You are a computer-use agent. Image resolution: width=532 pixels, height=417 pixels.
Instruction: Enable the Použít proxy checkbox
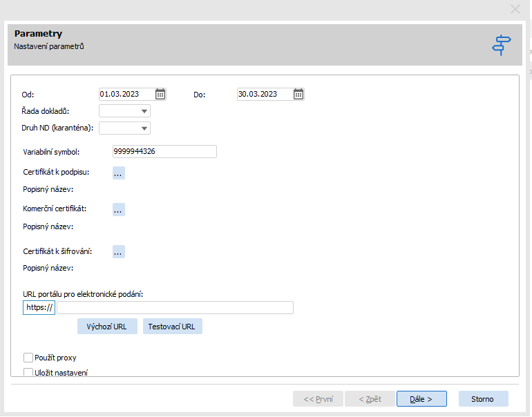pos(28,358)
